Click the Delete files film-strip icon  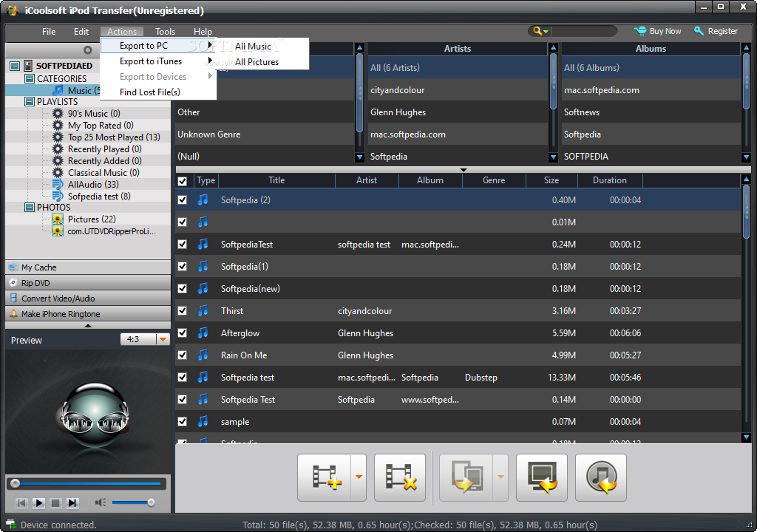point(400,477)
